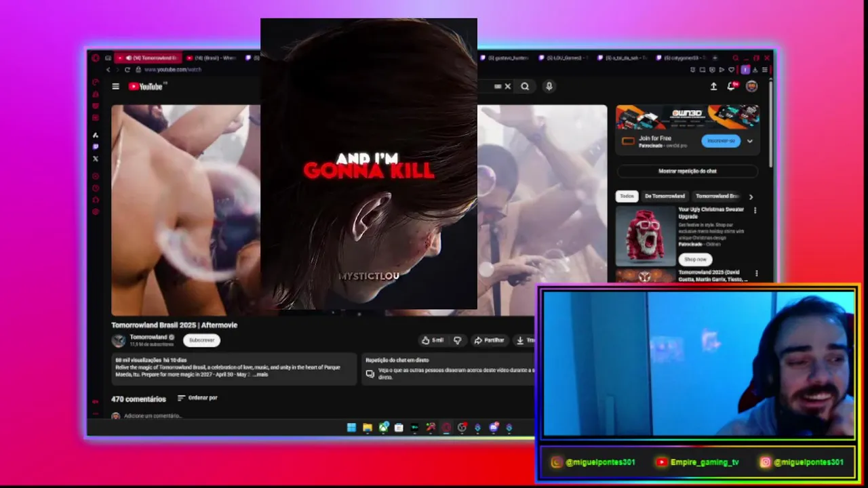Open the YouTube notifications bell
This screenshot has width=868, height=488.
(732, 86)
